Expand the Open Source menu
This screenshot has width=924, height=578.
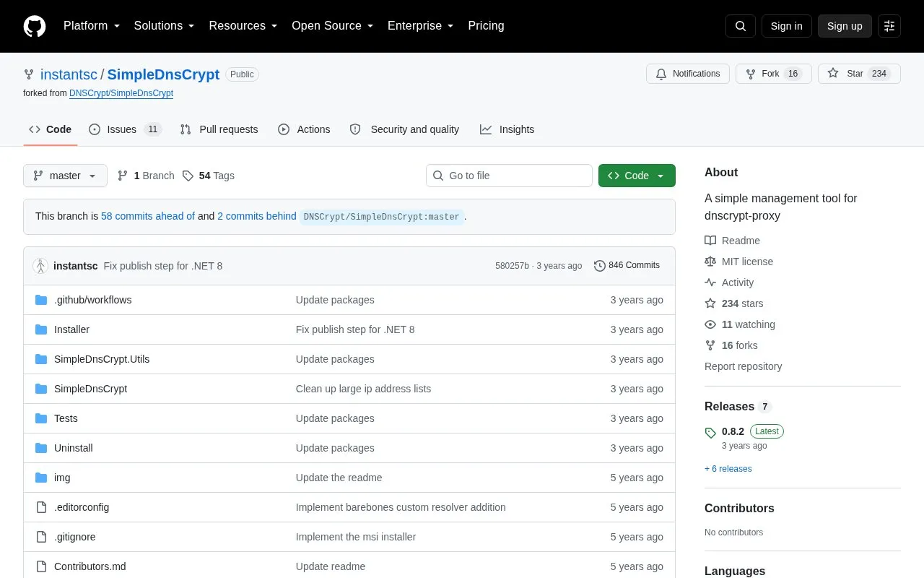click(333, 26)
